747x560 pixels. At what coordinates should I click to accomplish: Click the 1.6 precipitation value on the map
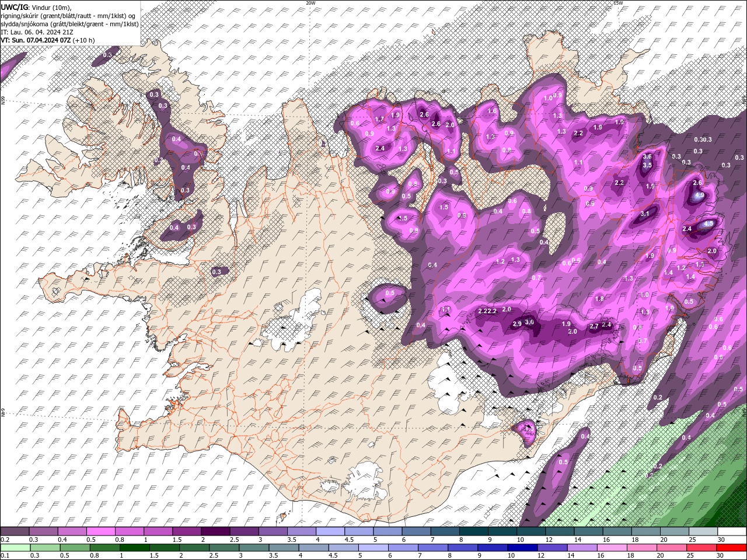[x=492, y=111]
